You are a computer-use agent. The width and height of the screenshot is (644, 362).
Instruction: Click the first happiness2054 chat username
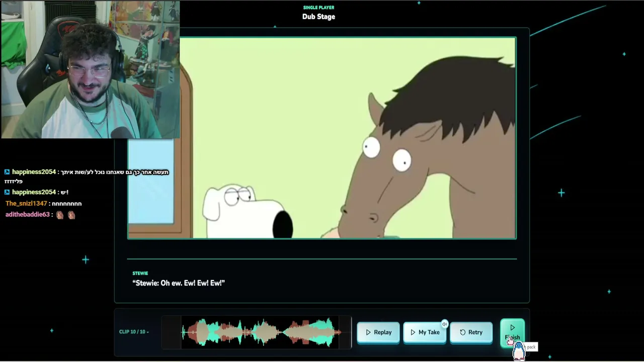[34, 172]
